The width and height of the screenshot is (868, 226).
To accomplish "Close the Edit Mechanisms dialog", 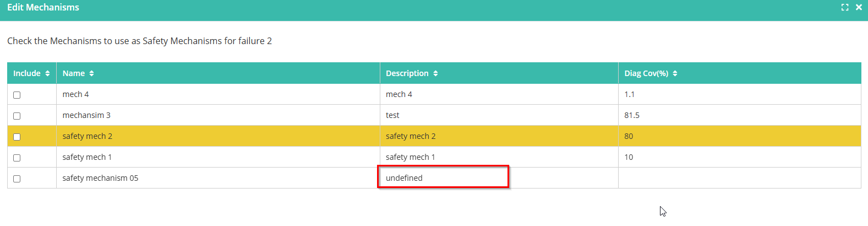I will pyautogui.click(x=859, y=7).
